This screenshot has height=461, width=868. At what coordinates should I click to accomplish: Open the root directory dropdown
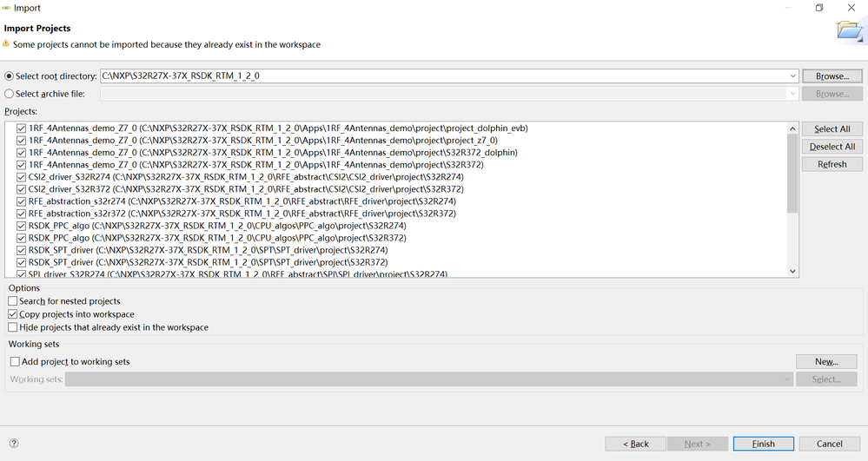792,76
